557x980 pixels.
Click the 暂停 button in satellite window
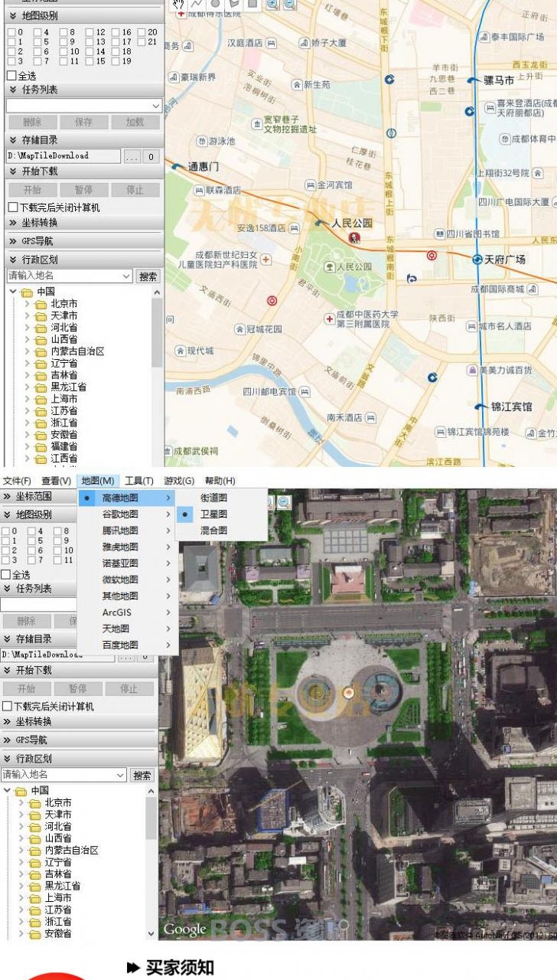tap(77, 688)
